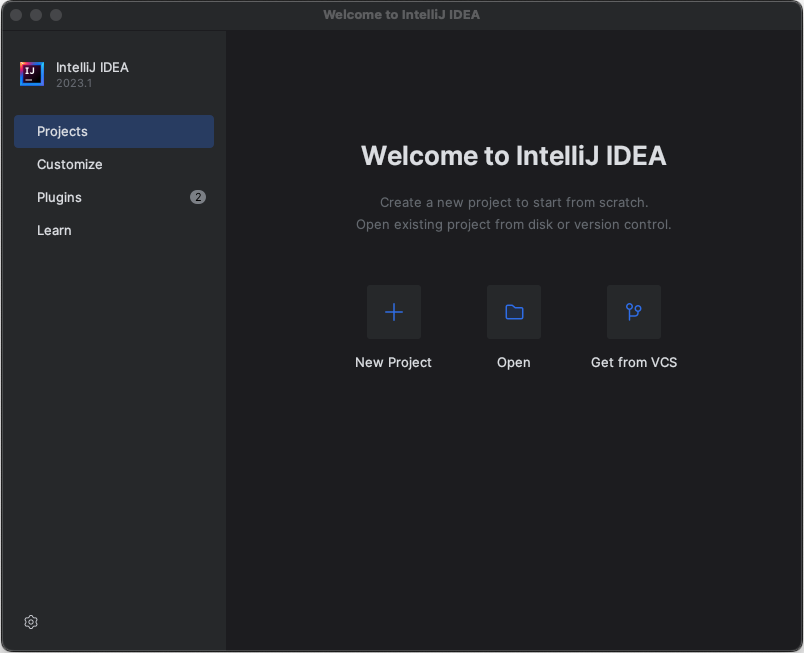Click the Open label
Screen dimensions: 804x653
[514, 362]
